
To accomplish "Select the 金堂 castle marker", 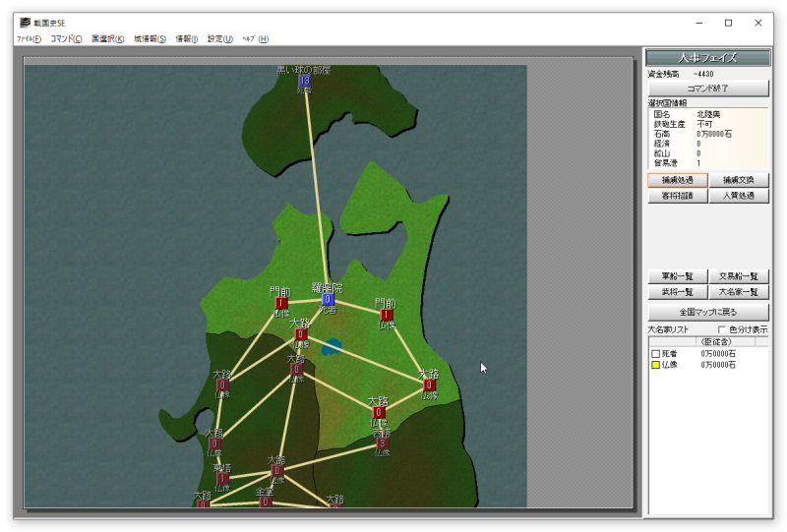I will point(265,502).
